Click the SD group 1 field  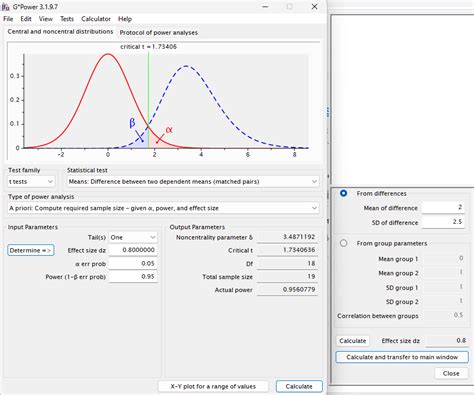tap(444, 287)
